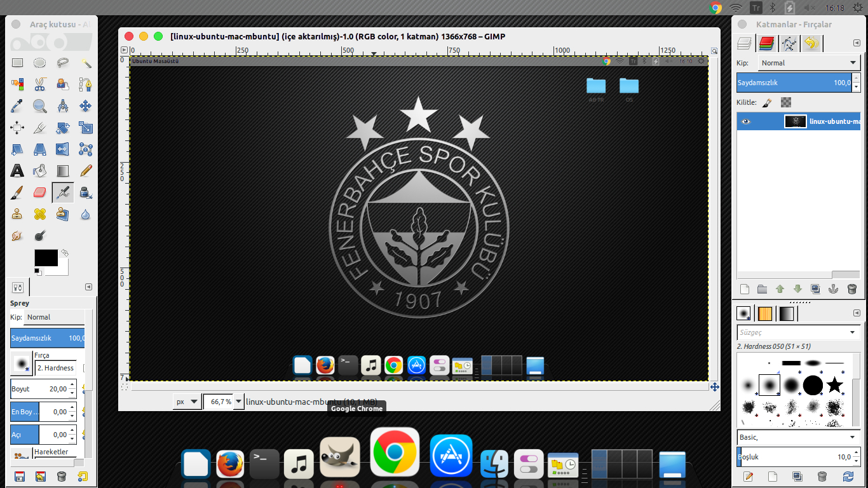Select the Rectangle Select tool

tap(17, 62)
